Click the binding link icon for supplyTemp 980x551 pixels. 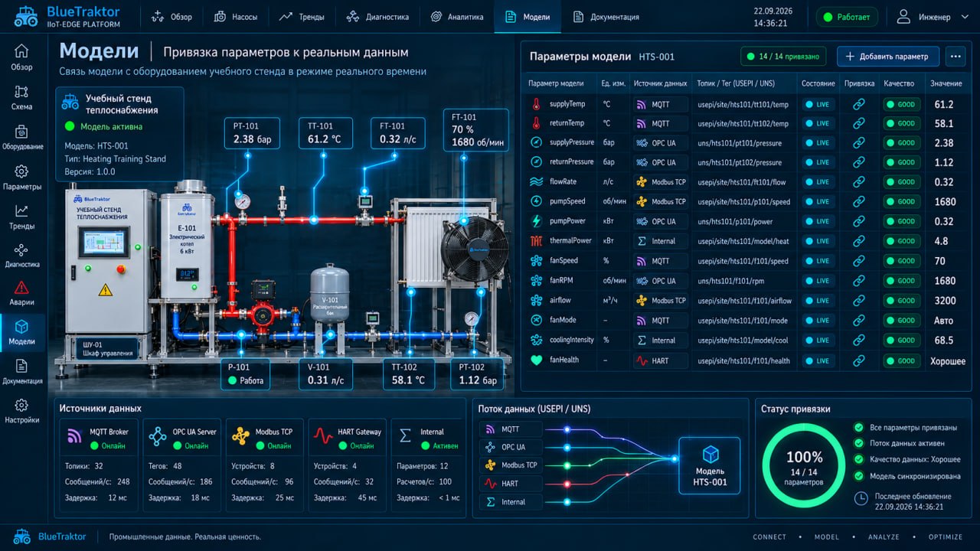(859, 104)
